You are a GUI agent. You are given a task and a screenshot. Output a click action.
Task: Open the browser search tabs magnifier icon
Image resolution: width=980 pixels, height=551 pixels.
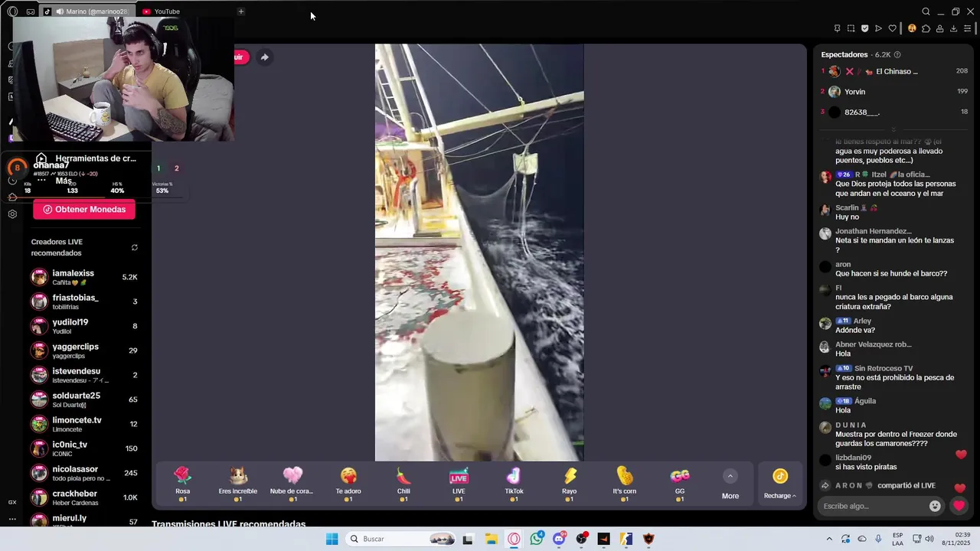click(x=926, y=11)
